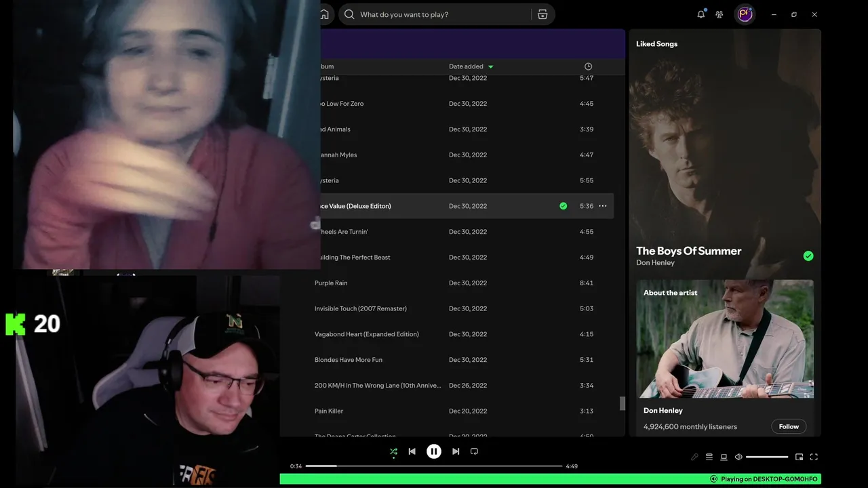Click Dec 26, 2022 date cell
The height and width of the screenshot is (488, 868).
coord(468,386)
